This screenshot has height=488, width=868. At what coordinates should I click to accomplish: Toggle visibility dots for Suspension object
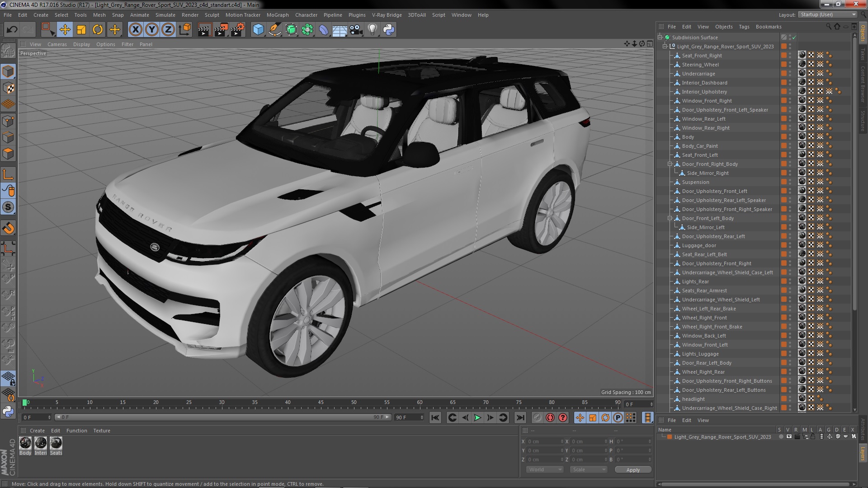(x=790, y=182)
